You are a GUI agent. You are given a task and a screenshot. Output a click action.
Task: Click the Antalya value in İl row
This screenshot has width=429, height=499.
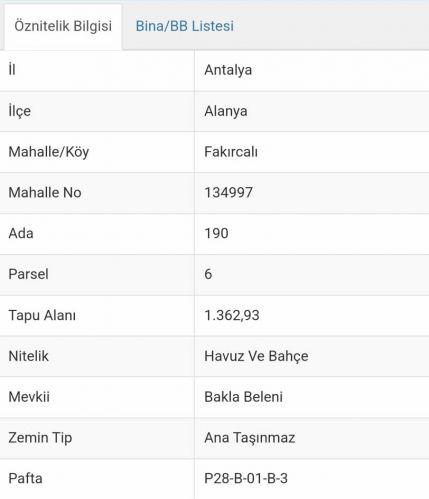228,70
